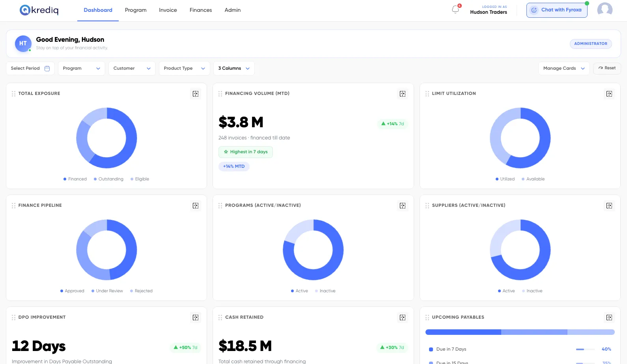The height and width of the screenshot is (364, 627).
Task: Grab the Programs card drag handle
Action: tap(220, 206)
